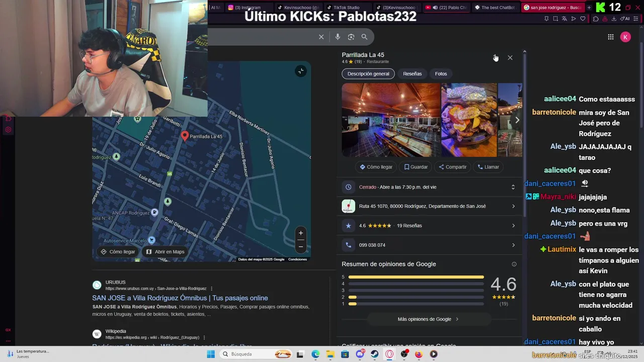Switch to The best ChatBot tab

click(x=495, y=8)
